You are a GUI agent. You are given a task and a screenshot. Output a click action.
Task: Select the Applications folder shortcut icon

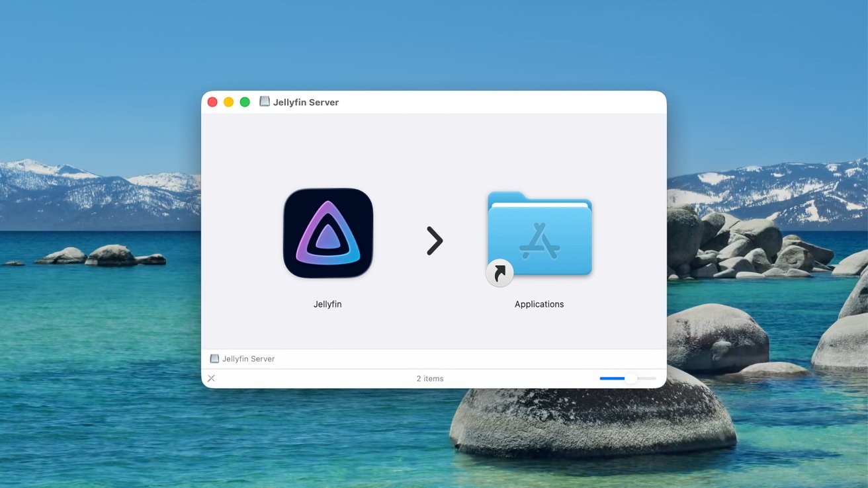click(539, 237)
